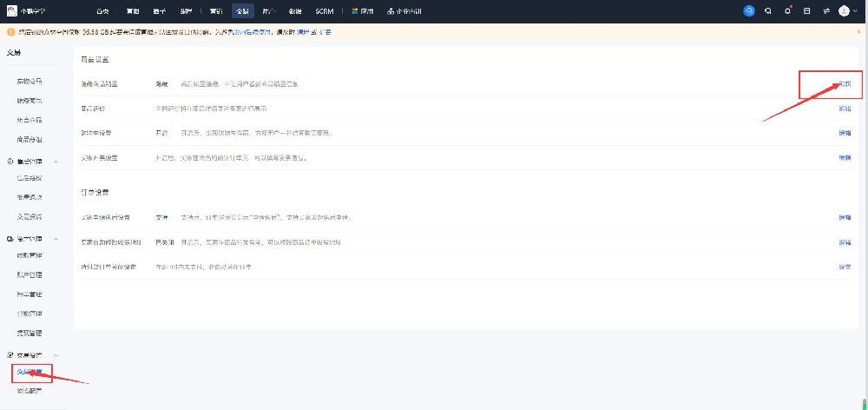Viewport: 868px width, 410px height.
Task: Click the 订单设置 section heading
Action: point(95,193)
